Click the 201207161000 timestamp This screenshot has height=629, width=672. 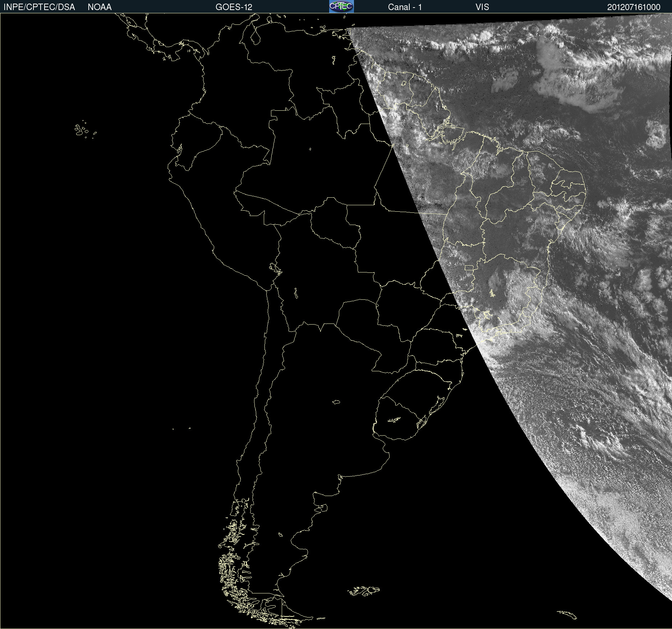[634, 7]
